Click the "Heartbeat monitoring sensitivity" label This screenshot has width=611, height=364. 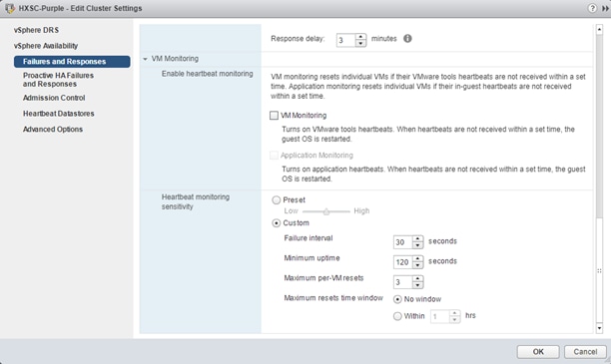coord(196,201)
